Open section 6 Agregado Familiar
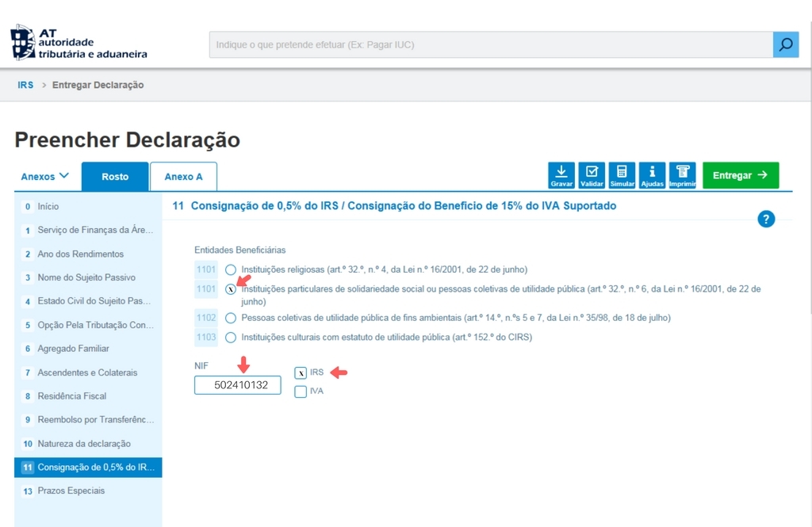This screenshot has width=812, height=527. 88,349
